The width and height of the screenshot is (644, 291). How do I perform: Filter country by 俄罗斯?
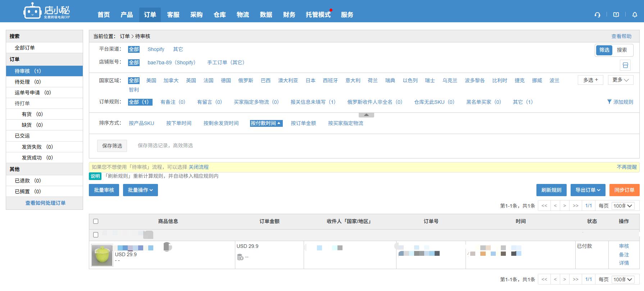coord(246,80)
